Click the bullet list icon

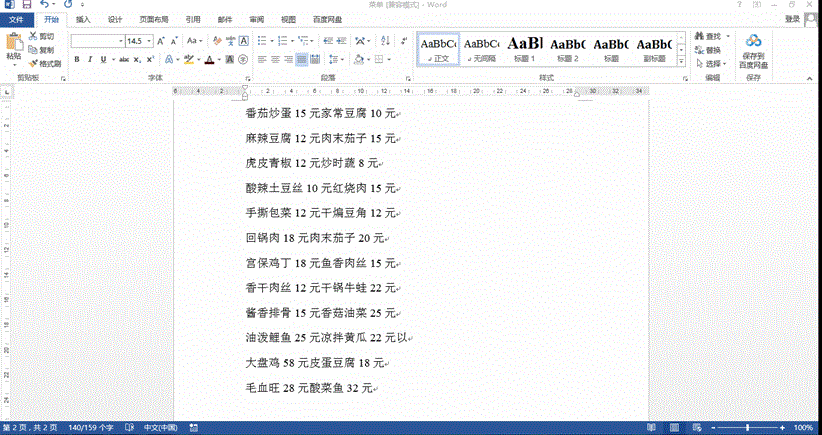[x=262, y=41]
